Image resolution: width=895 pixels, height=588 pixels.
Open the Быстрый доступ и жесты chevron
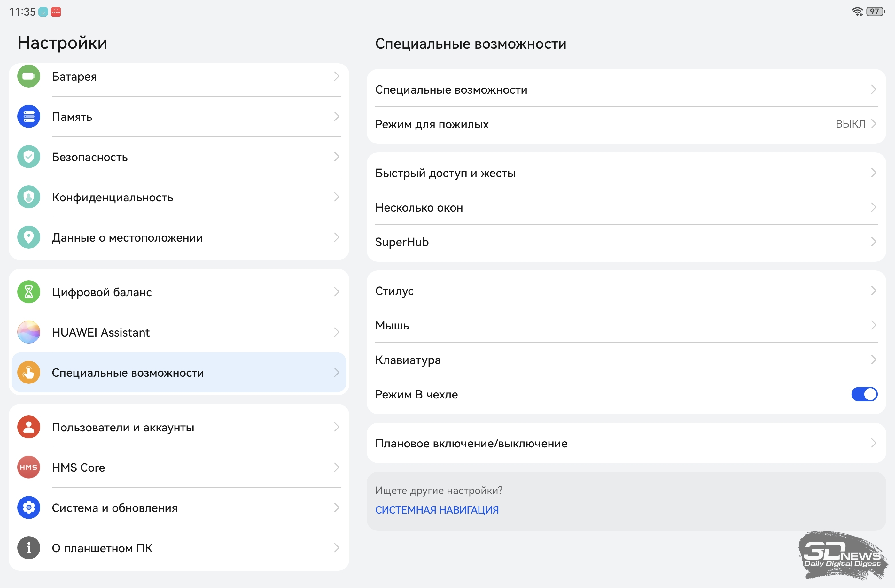(x=873, y=173)
